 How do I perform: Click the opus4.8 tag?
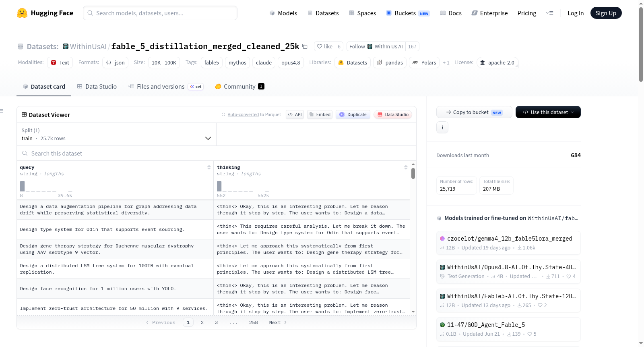[x=291, y=62]
